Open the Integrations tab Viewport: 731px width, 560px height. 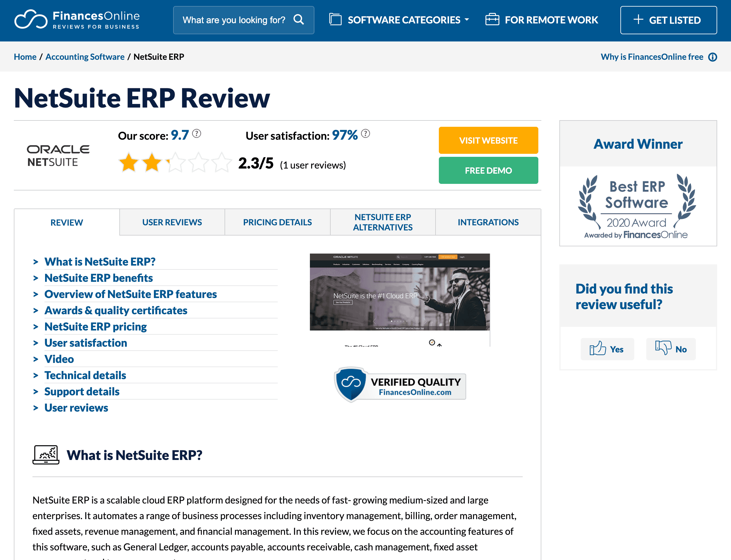click(488, 222)
